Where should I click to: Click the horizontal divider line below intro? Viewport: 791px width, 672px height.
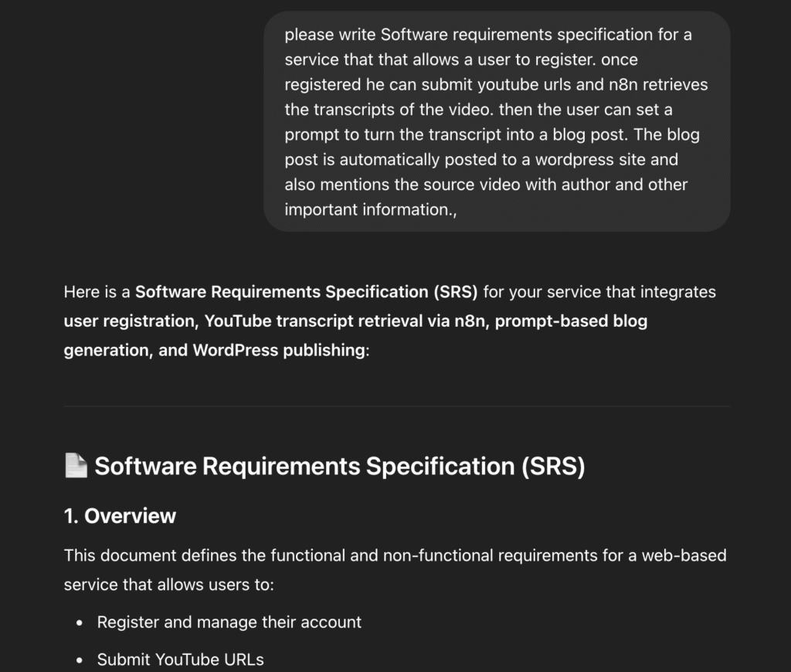pos(397,406)
